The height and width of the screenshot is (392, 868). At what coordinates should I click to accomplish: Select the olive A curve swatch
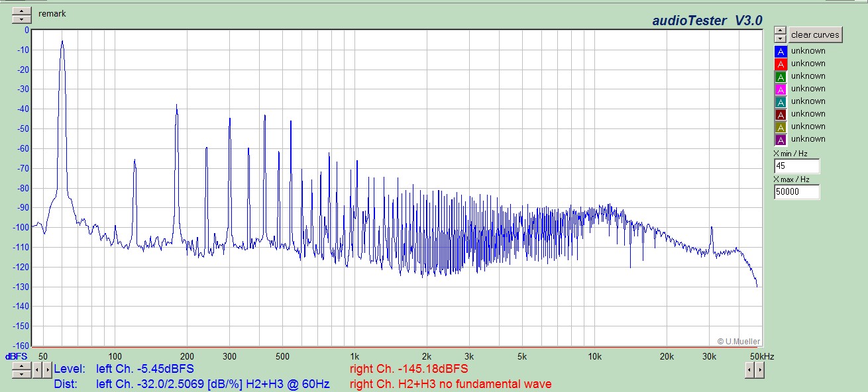point(781,126)
